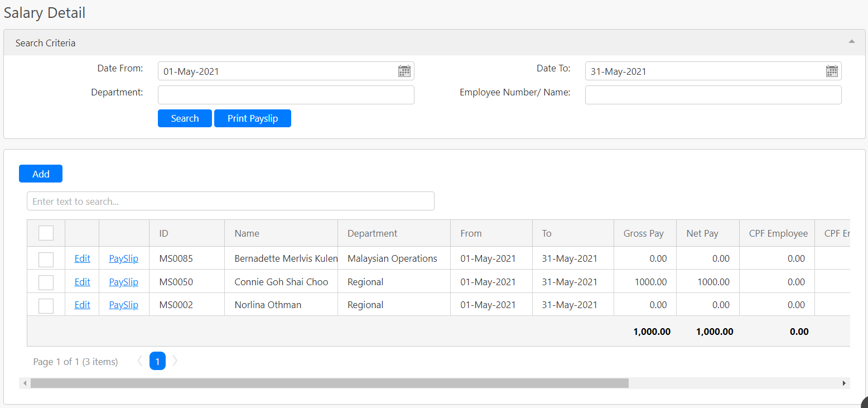
Task: Open the Date From calendar picker
Action: coord(404,71)
